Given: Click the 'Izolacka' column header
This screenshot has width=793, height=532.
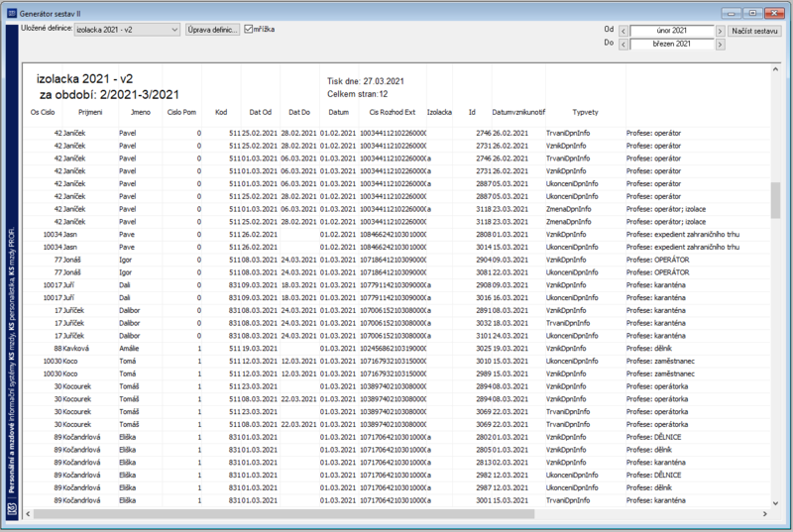Looking at the screenshot, I should [x=439, y=112].
